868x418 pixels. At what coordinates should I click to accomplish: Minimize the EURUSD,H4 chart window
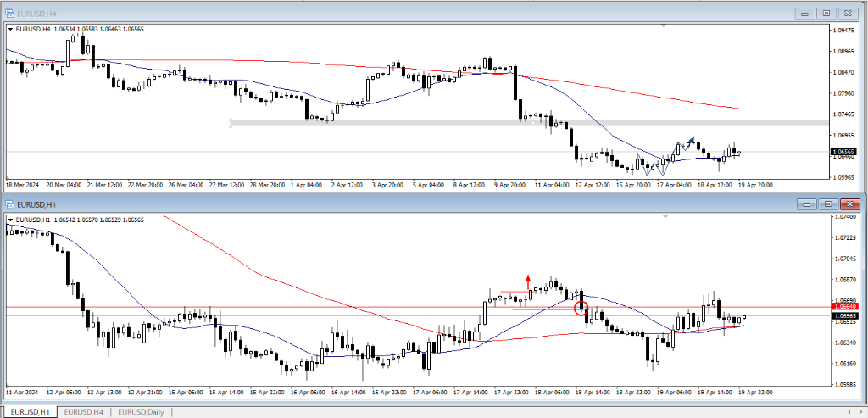coord(803,13)
